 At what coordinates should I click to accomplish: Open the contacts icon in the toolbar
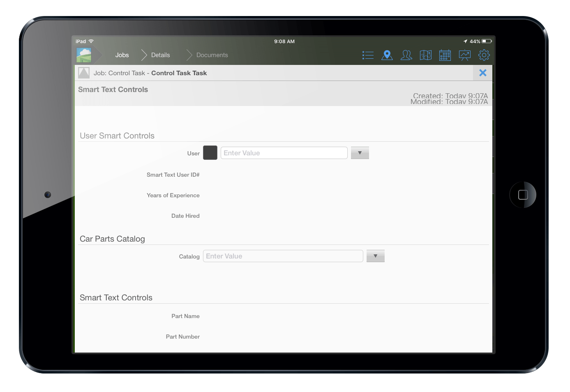tap(406, 55)
